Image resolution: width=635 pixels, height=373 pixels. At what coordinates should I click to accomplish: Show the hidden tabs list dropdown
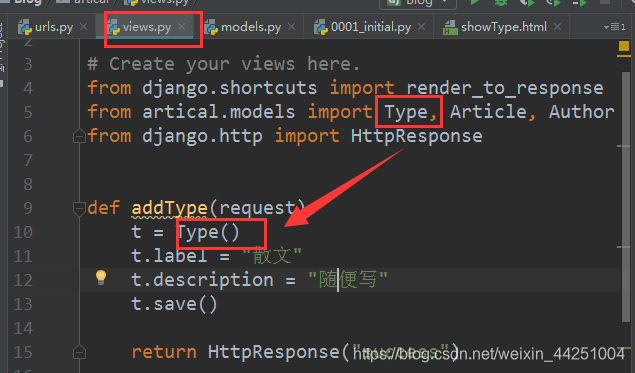614,27
